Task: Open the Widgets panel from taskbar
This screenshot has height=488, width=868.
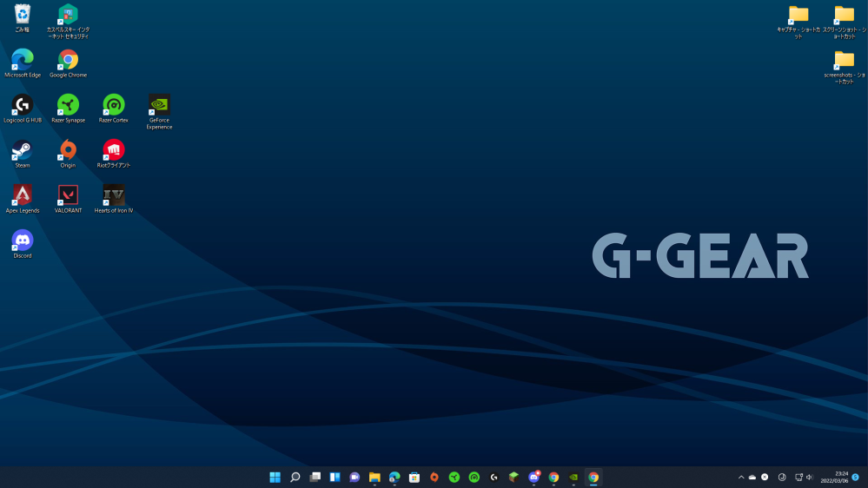Action: 335,477
